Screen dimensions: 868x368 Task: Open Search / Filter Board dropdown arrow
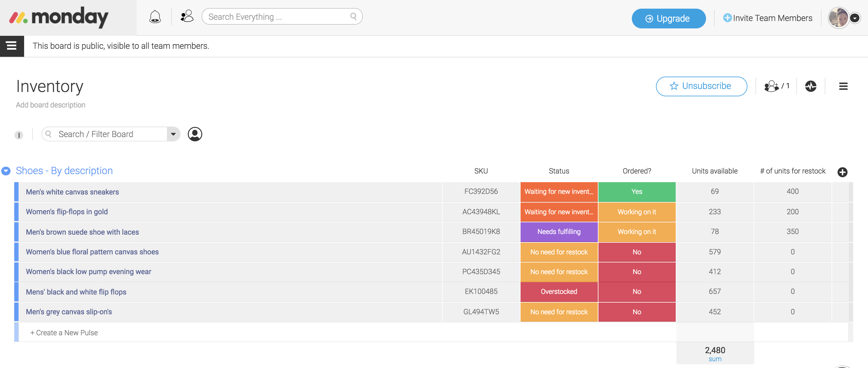click(173, 134)
